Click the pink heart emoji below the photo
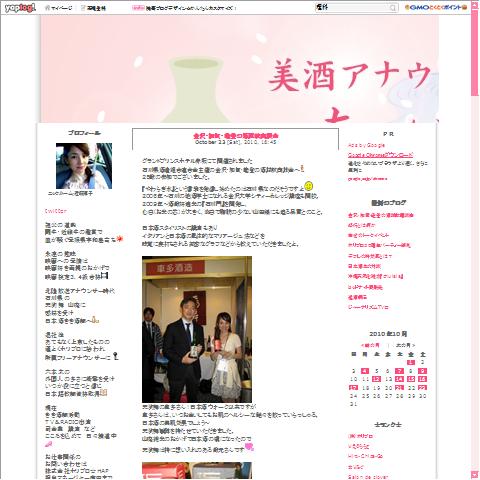 click(249, 446)
